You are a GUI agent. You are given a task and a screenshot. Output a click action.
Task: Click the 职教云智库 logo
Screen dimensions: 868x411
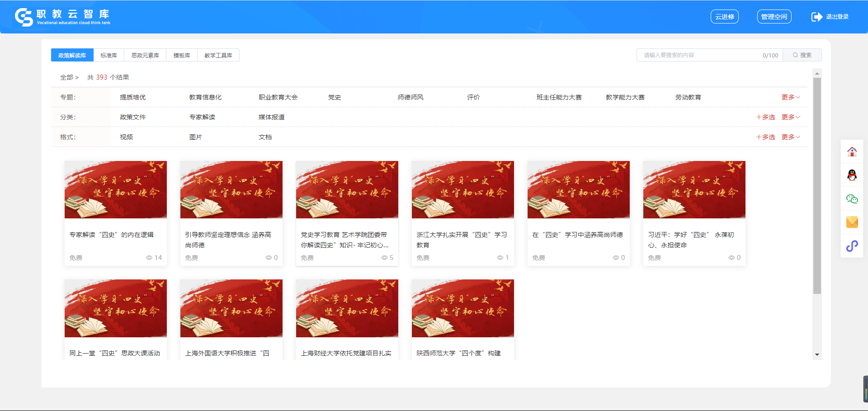(x=62, y=17)
